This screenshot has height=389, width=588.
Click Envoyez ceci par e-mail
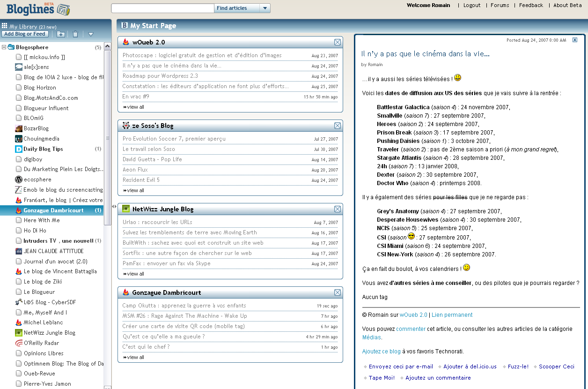[x=401, y=367]
